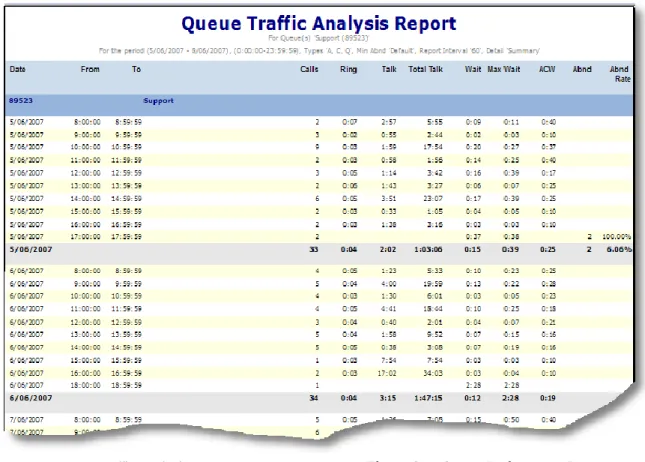This screenshot has height=462, width=645.
Task: Click Max Wait '0:19' in the 6/06/2007 14:00:00 row
Action: click(x=511, y=347)
